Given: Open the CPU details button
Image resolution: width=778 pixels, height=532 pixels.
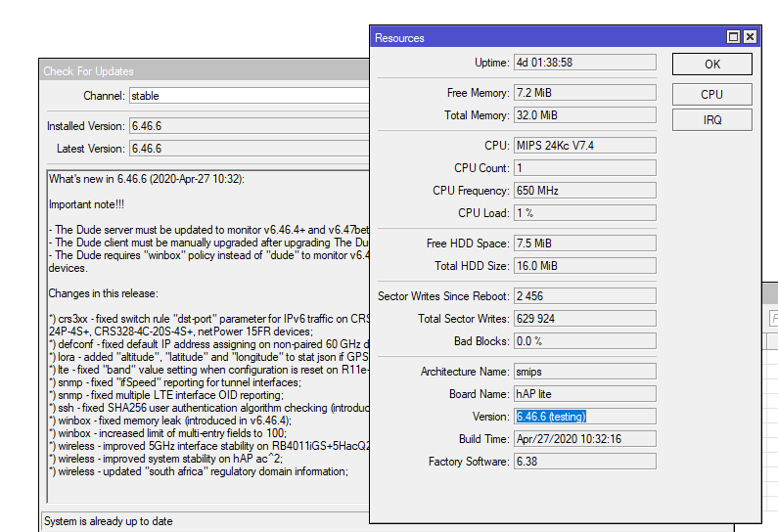Looking at the screenshot, I should tap(712, 94).
